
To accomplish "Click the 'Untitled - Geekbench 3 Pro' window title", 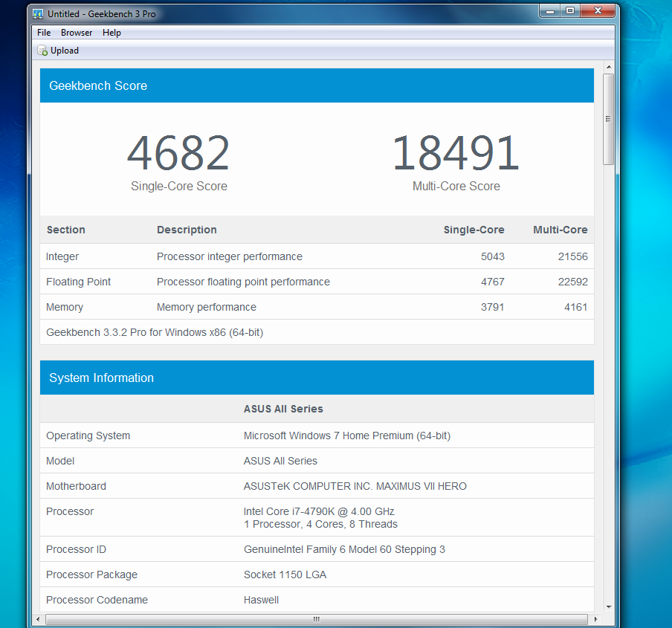I will tap(102, 14).
